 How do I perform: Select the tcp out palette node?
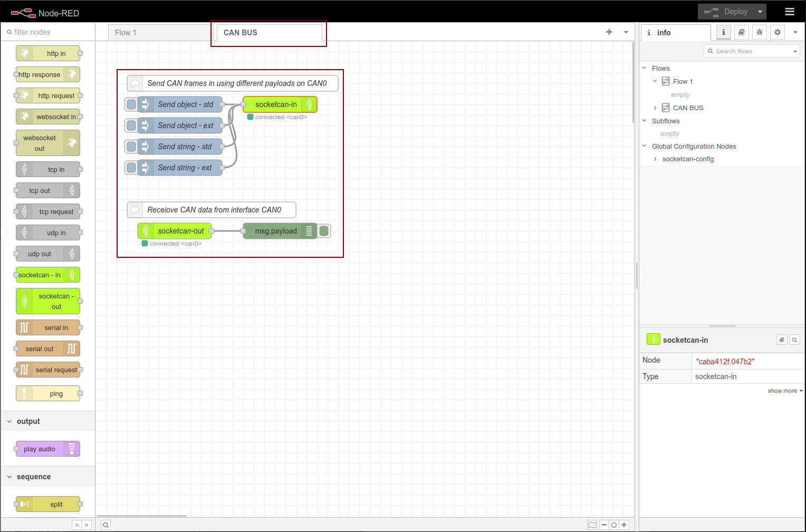pos(48,190)
